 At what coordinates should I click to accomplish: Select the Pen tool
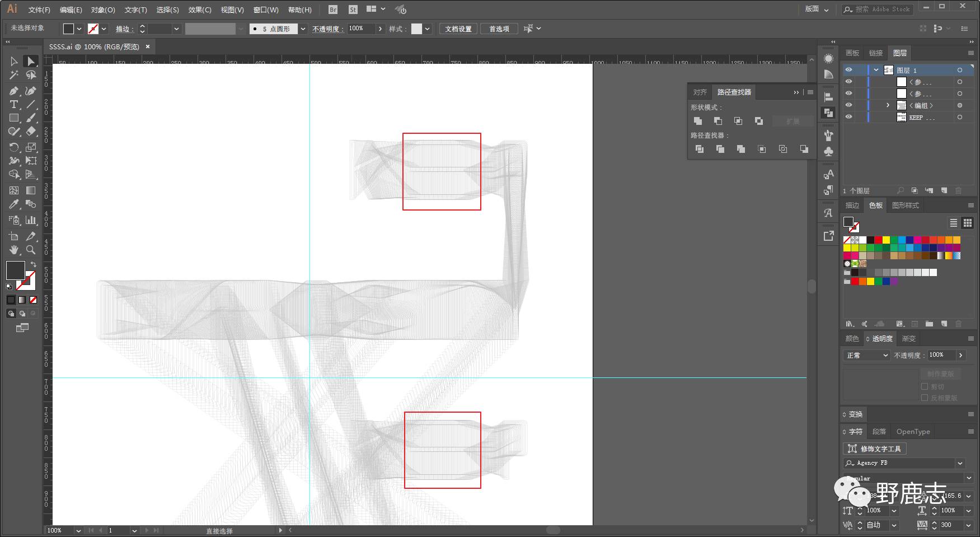click(x=14, y=91)
